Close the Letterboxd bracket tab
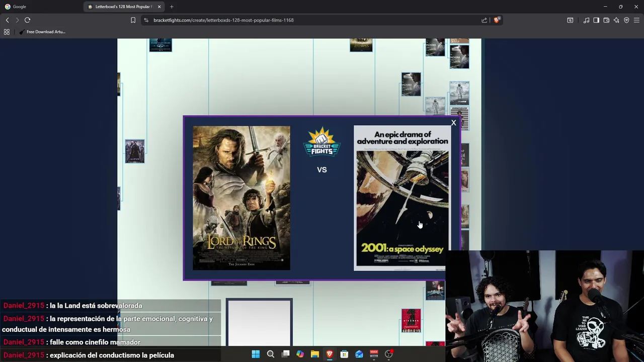 pyautogui.click(x=159, y=7)
